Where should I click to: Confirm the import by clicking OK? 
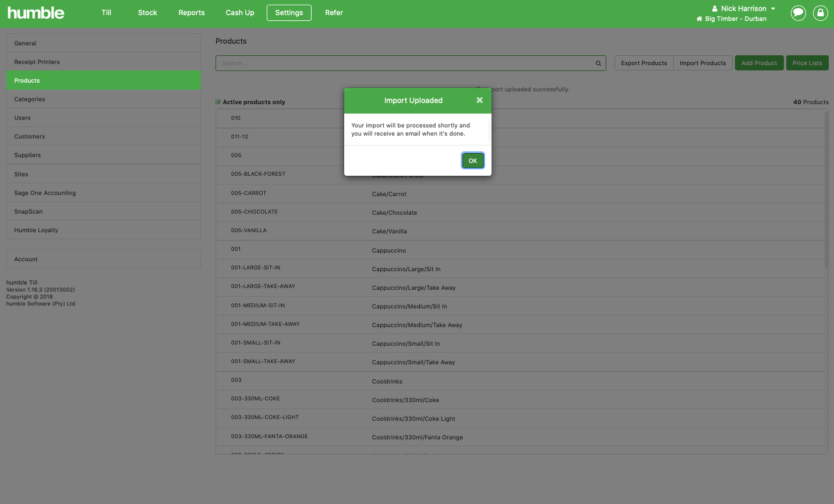(472, 160)
